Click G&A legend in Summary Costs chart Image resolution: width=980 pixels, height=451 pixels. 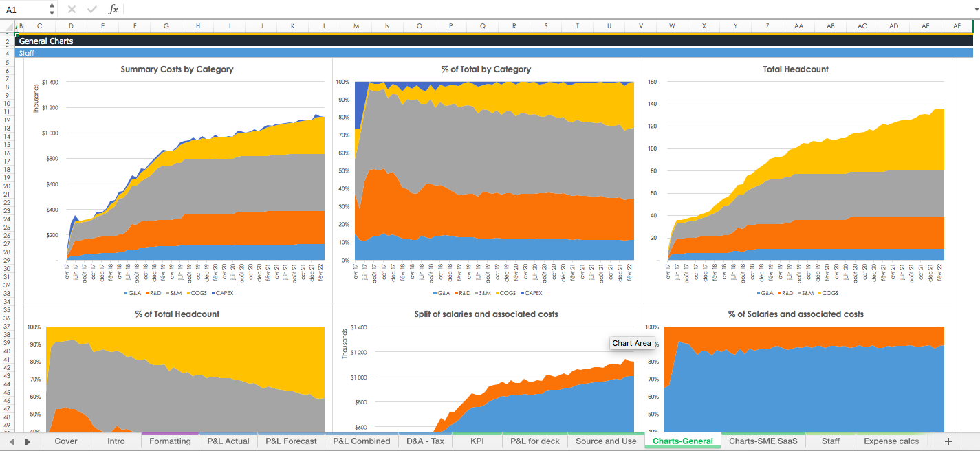pyautogui.click(x=131, y=293)
